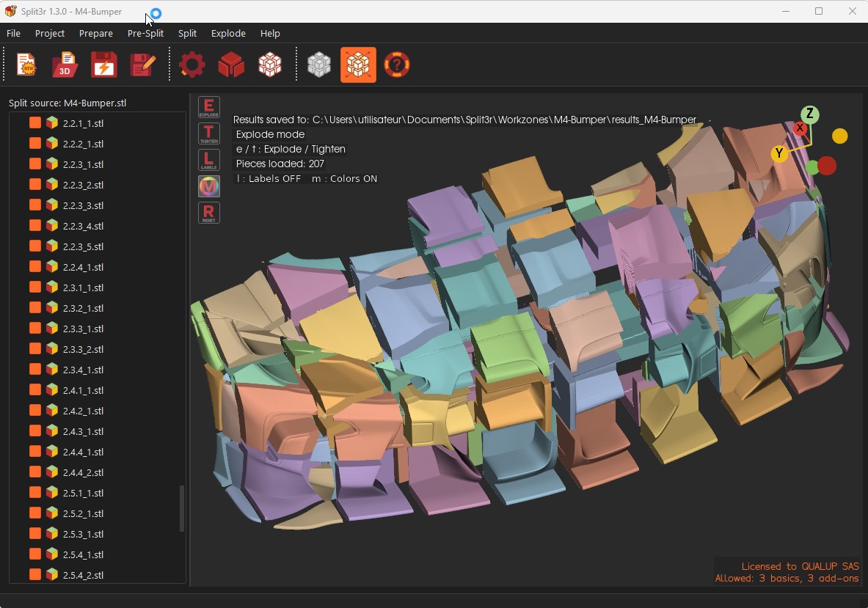Toggle labels with the L button

click(208, 160)
